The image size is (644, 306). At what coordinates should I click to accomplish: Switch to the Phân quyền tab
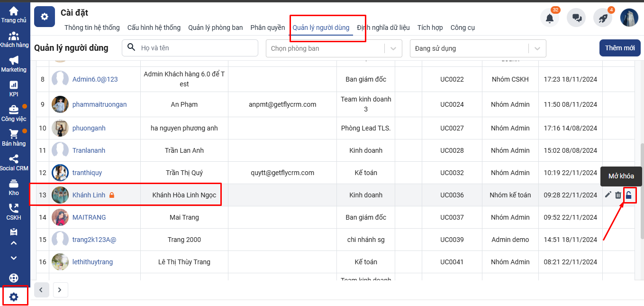[268, 28]
